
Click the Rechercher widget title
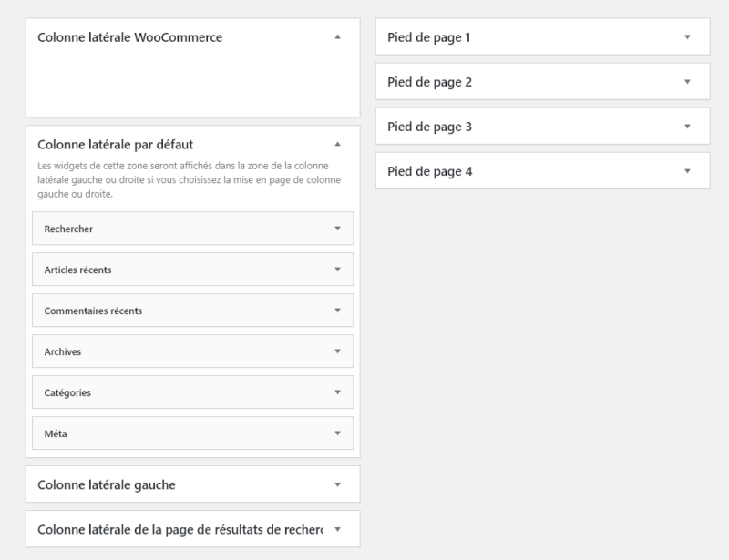pyautogui.click(x=68, y=229)
